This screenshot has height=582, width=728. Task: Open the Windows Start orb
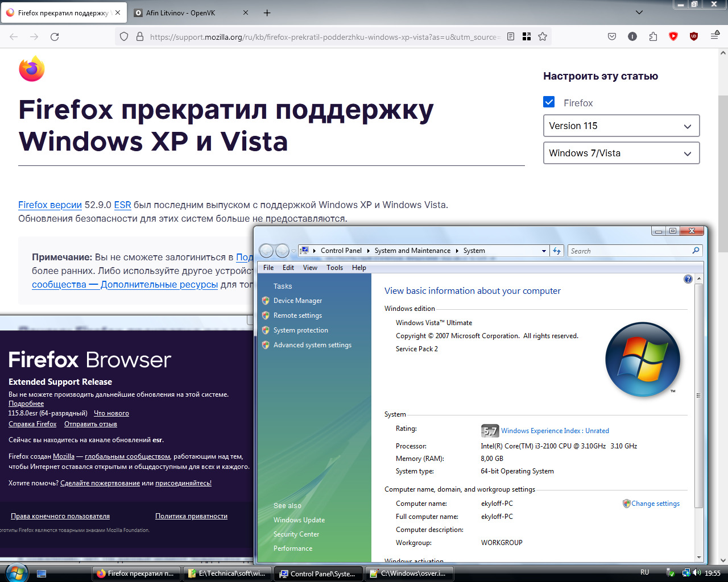[16, 573]
